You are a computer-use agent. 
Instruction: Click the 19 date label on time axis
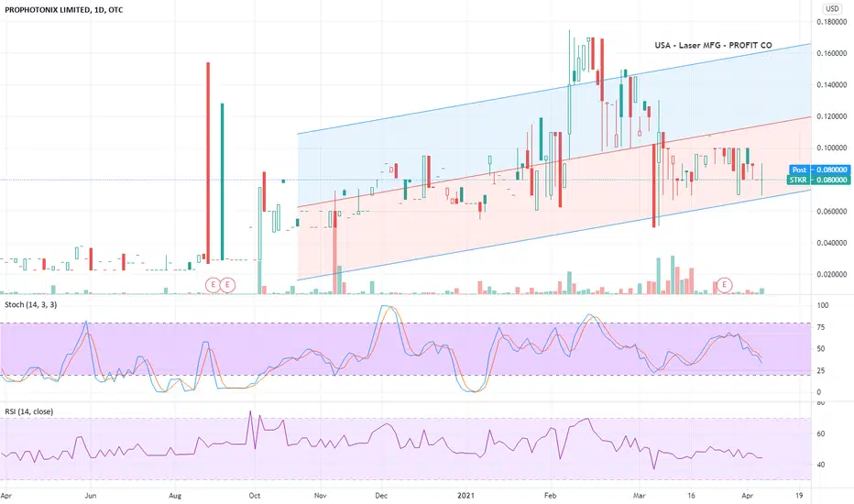point(799,495)
